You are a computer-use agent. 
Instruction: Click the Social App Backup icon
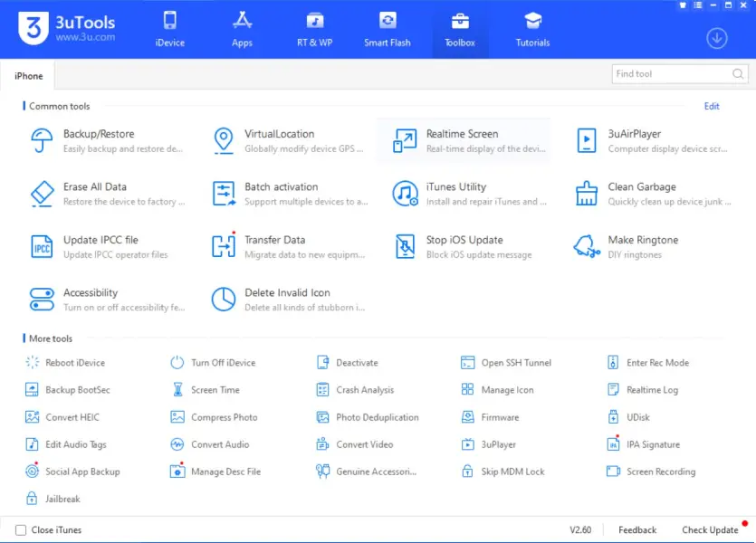point(33,471)
